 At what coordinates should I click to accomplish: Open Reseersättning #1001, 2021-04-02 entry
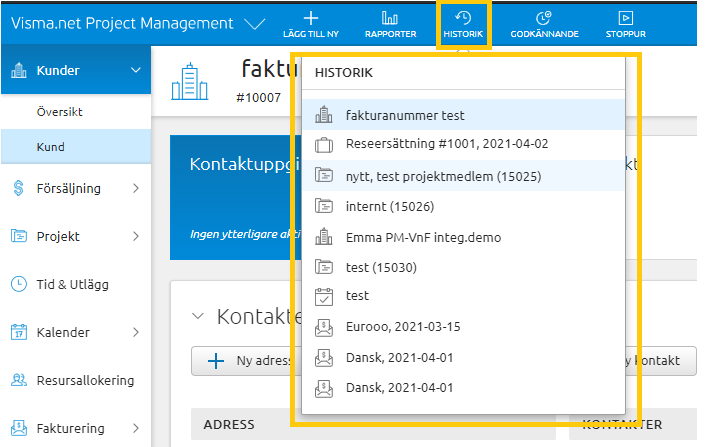pos(463,145)
